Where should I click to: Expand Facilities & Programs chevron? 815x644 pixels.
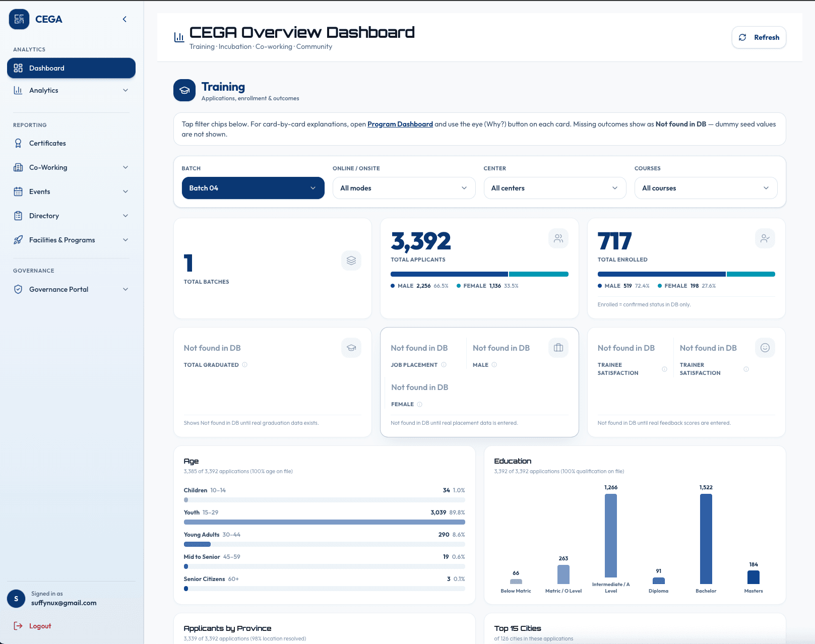(x=126, y=240)
